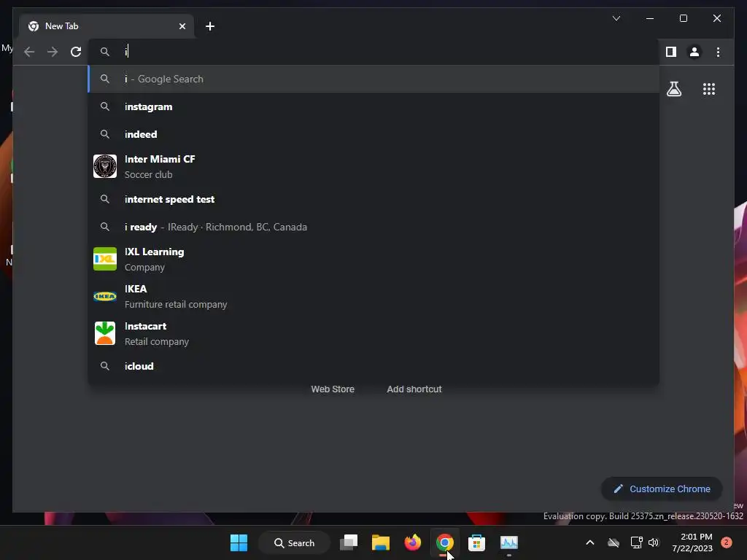This screenshot has width=747, height=560.
Task: Expand the tab search chevron
Action: [616, 18]
